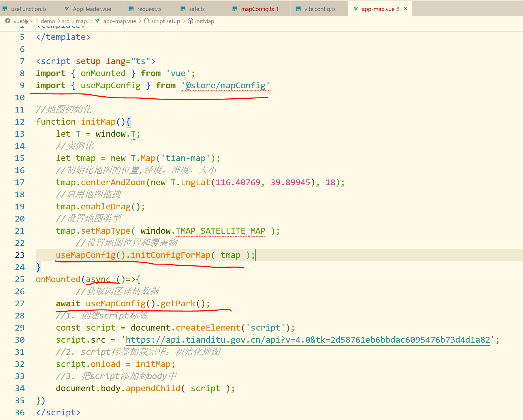Click TMAP_SATELLITE_MAP on line 21

pos(220,231)
